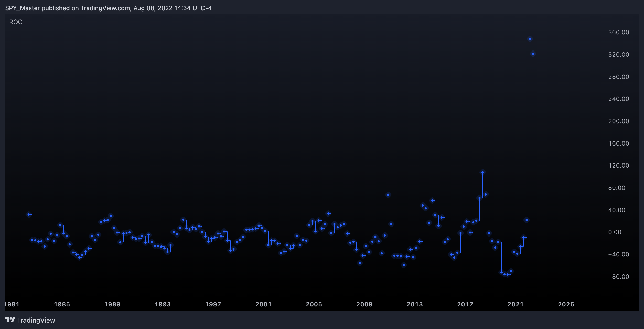Click the published-by header text
Viewport: 644px width, 329px height.
click(x=109, y=8)
